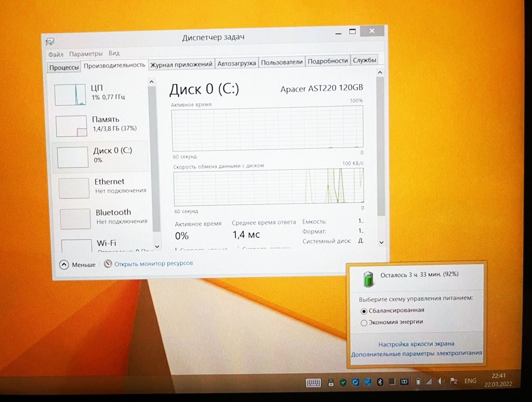Open the Bluetooth tray icon

pyautogui.click(x=379, y=382)
